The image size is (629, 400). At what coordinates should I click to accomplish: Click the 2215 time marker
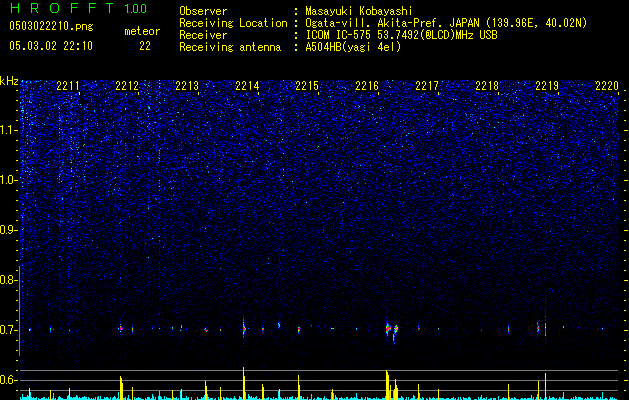coord(307,86)
